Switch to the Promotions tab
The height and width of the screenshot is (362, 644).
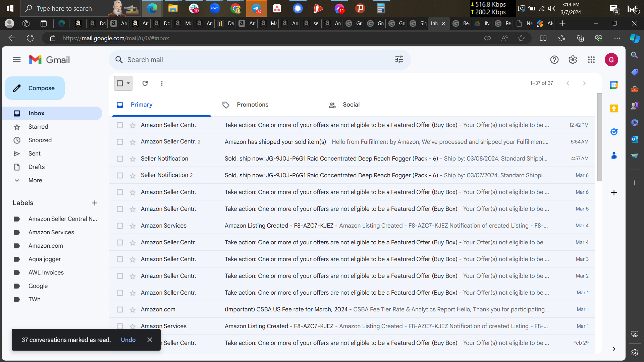point(253,105)
